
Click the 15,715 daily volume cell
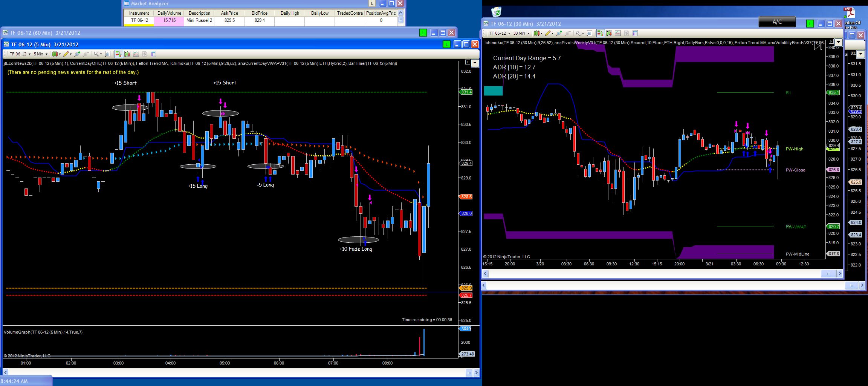click(169, 20)
